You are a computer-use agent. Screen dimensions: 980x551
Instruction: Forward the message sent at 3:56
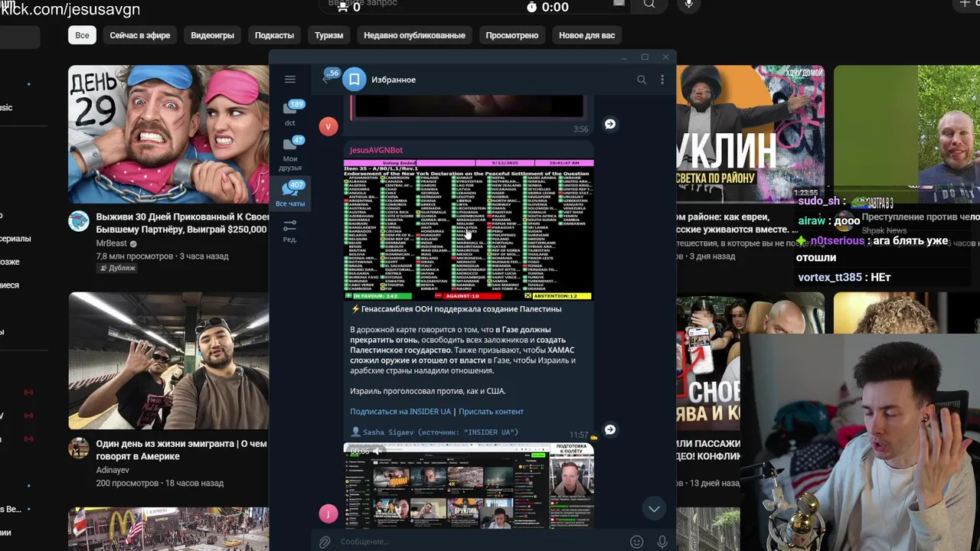point(610,124)
